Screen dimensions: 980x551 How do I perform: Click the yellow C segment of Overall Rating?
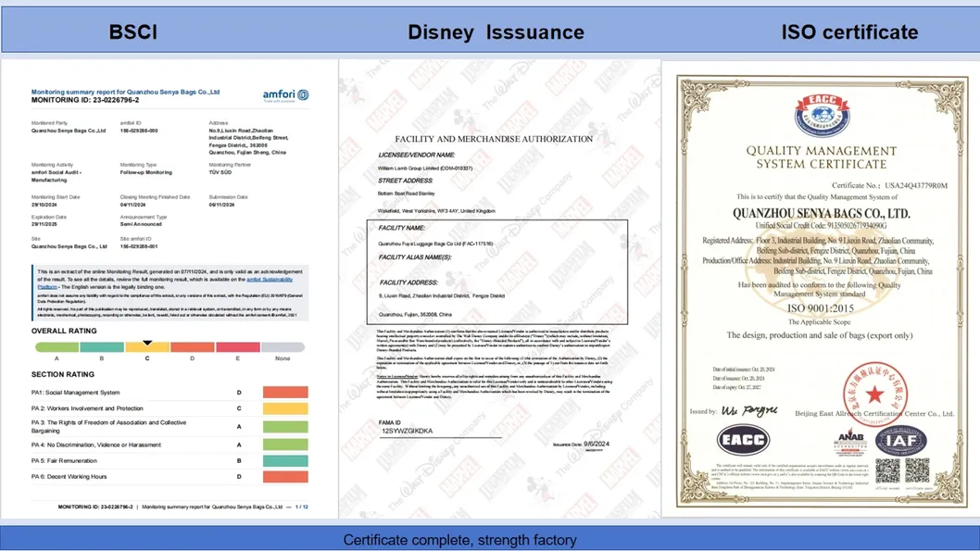[147, 347]
